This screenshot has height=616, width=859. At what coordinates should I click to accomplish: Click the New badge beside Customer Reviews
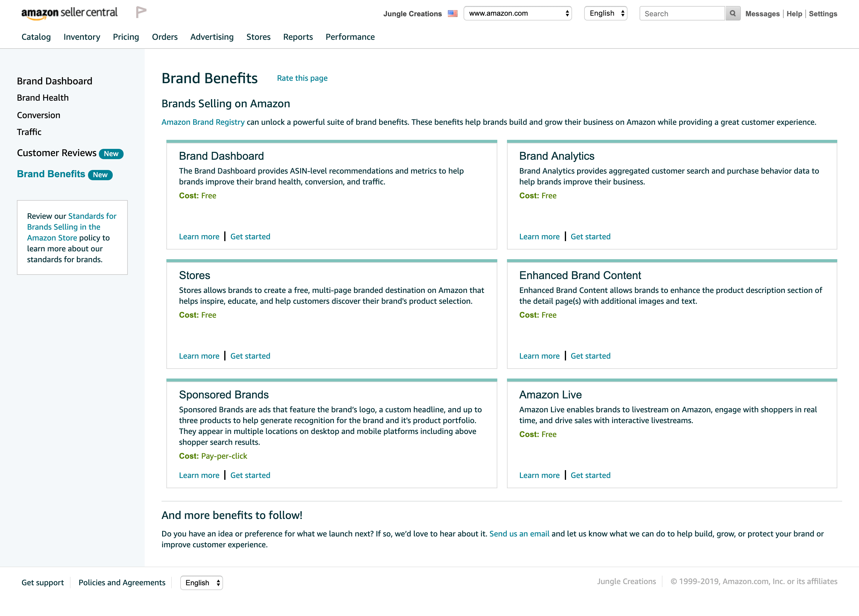(111, 154)
